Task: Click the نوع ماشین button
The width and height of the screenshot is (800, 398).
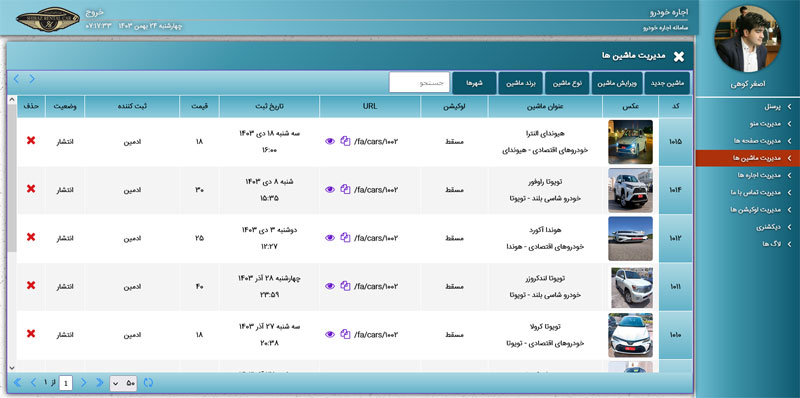Action: coord(567,83)
